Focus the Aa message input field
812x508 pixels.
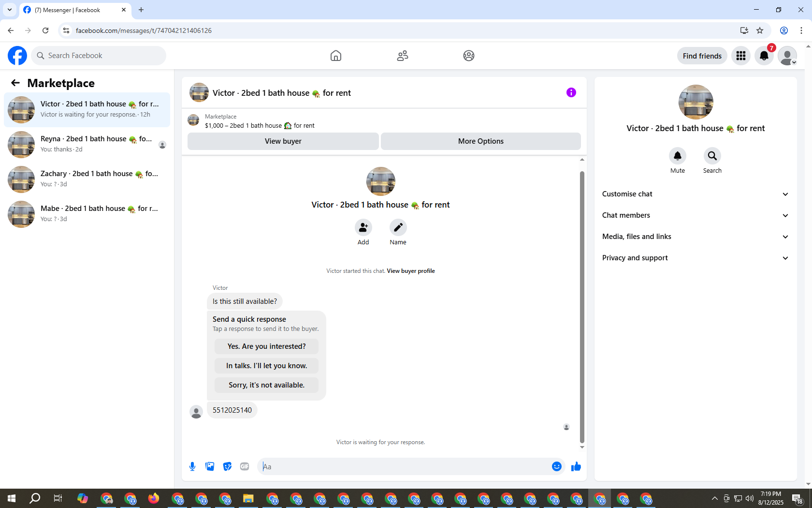(405, 466)
